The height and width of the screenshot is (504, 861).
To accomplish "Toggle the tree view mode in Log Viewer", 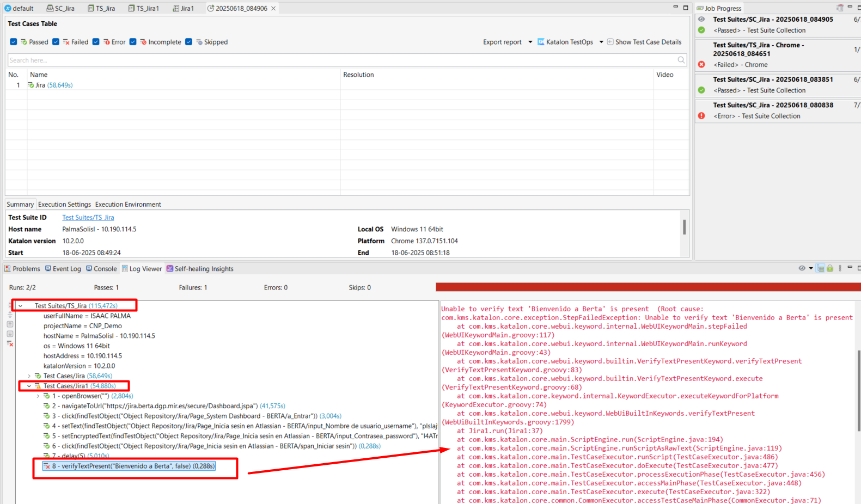I will 821,268.
